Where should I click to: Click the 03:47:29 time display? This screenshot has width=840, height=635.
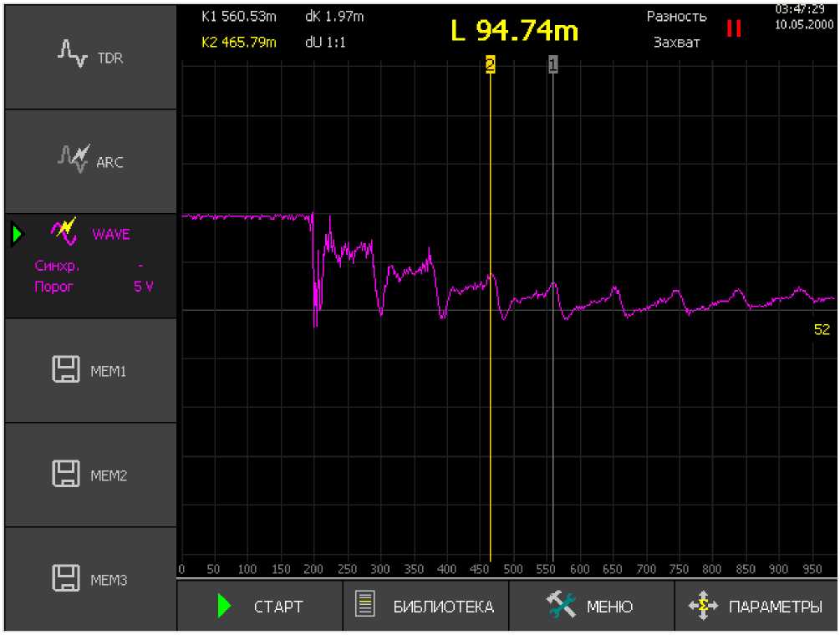click(x=801, y=8)
